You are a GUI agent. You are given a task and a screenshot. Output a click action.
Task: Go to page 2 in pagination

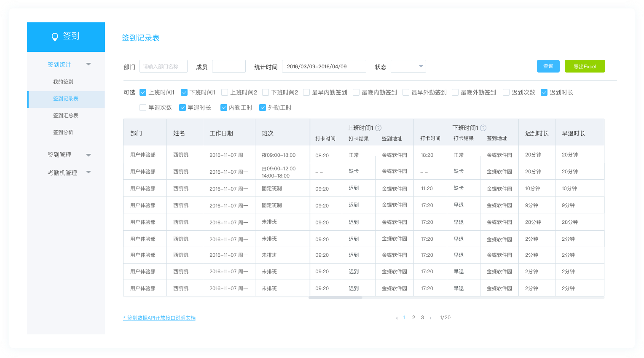pyautogui.click(x=413, y=318)
